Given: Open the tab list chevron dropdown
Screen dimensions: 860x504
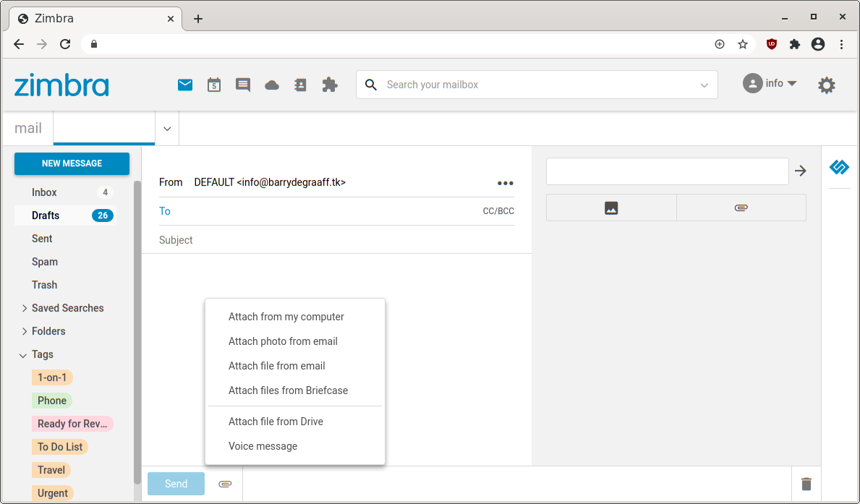Looking at the screenshot, I should [x=167, y=129].
